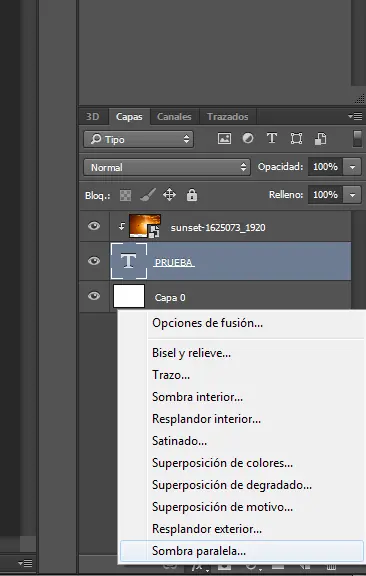Switch to the Canales tab
This screenshot has width=366, height=576.
coord(174,117)
